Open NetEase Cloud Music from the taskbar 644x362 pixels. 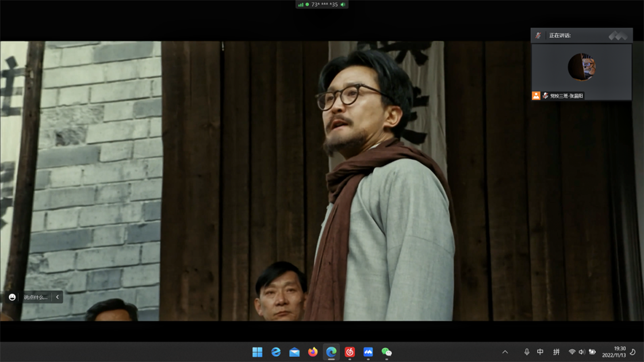tap(350, 352)
